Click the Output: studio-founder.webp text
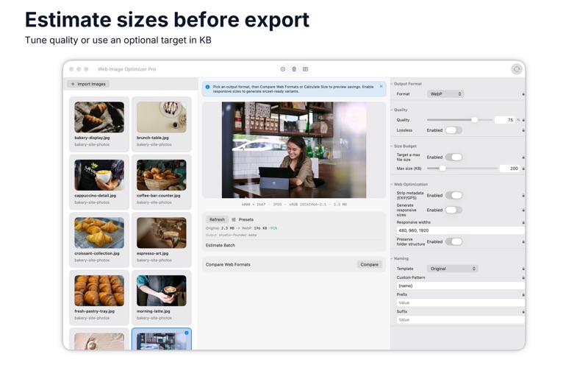Screen dimensions: 588x368 231,235
